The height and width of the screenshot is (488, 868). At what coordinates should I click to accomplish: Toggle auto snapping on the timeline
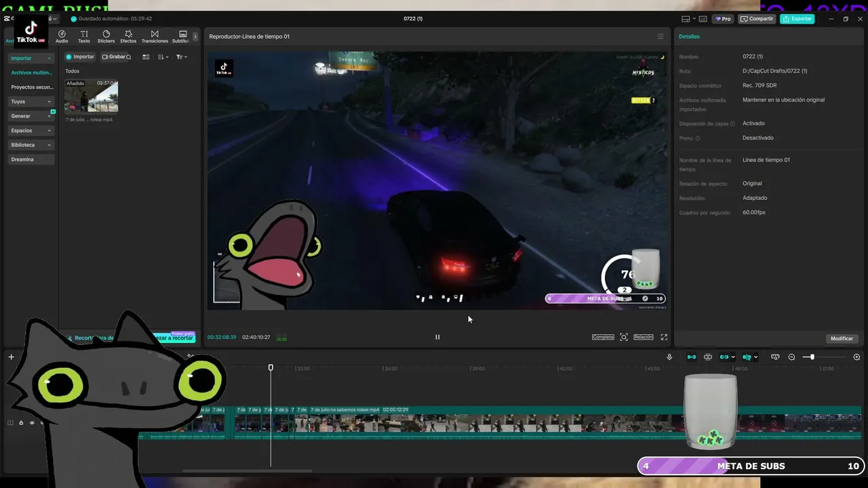708,357
